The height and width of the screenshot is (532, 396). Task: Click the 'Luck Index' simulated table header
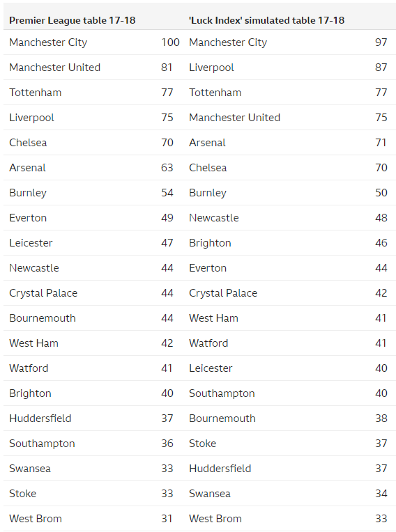pyautogui.click(x=266, y=20)
